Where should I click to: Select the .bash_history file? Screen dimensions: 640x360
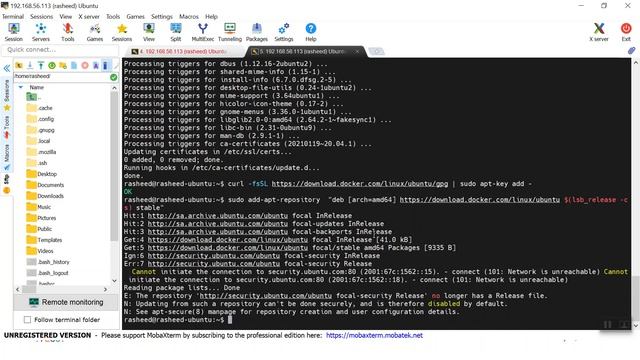click(x=48, y=262)
